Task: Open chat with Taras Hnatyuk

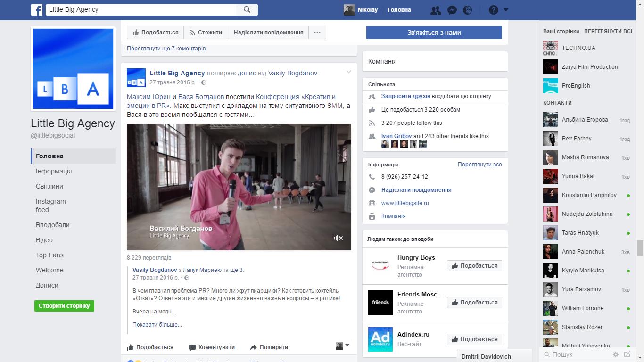Action: coord(586,233)
